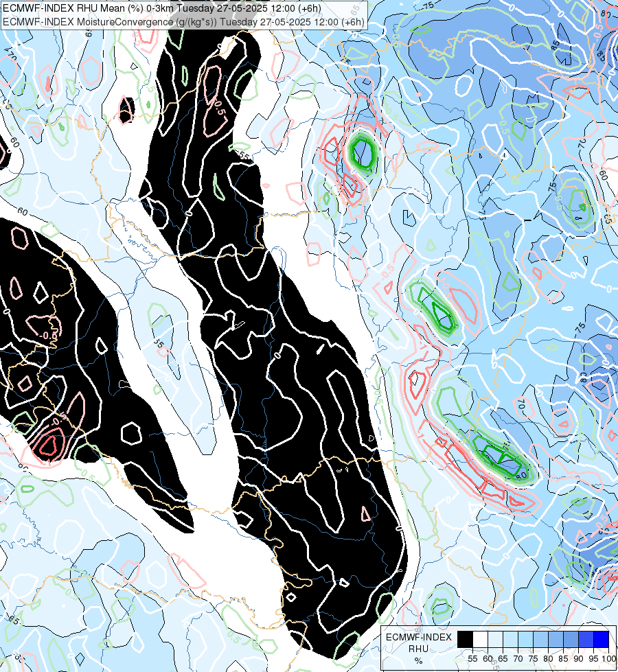Click the legend tick label 100
The height and width of the screenshot is (672, 618).
[609, 659]
